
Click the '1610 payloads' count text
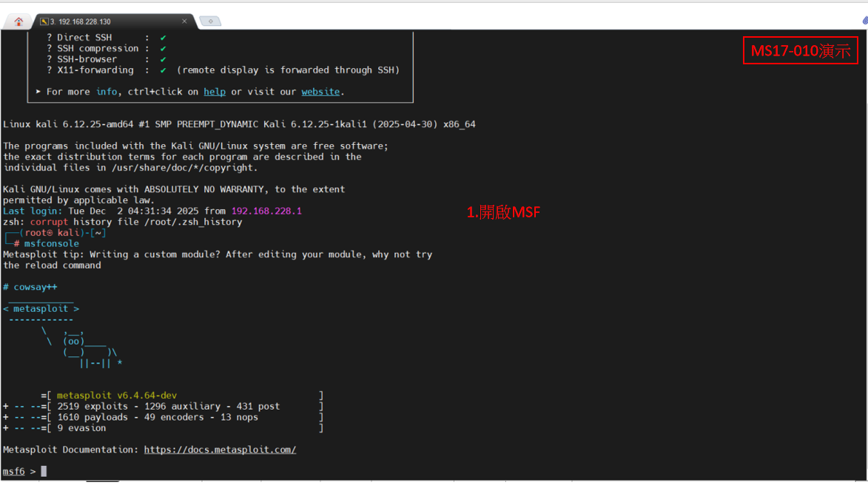(92, 417)
